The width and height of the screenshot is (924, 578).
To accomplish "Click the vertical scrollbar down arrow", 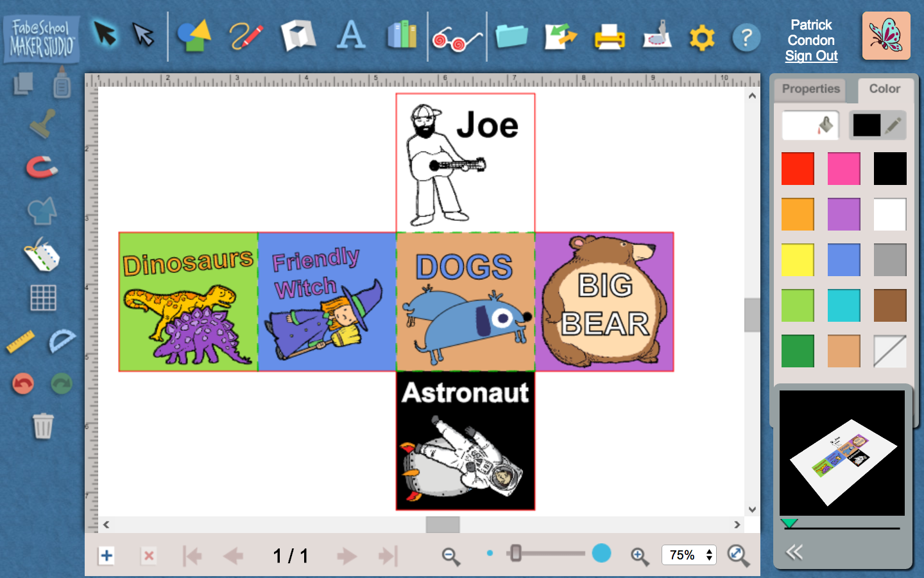I will 752,510.
